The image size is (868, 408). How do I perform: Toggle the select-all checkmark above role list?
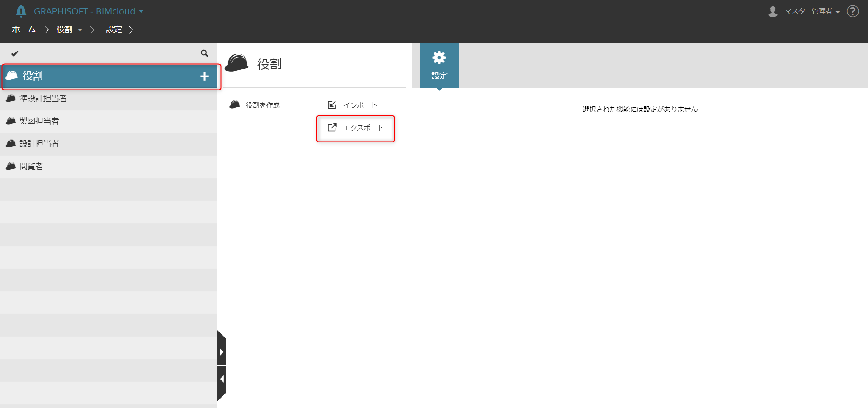(x=15, y=53)
